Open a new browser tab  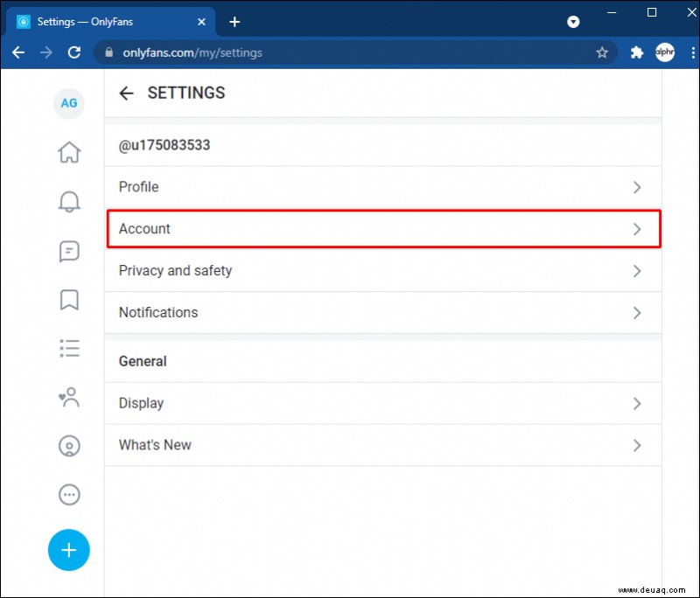pos(234,22)
